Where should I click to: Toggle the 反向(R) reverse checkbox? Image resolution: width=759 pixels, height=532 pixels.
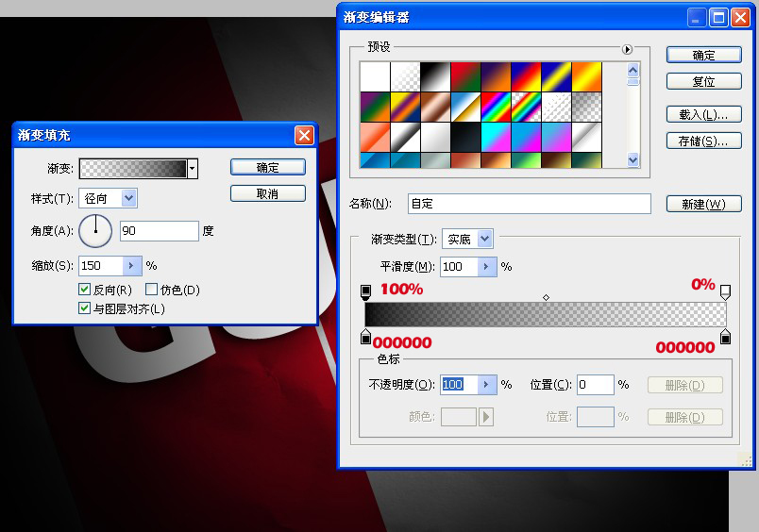click(x=84, y=290)
